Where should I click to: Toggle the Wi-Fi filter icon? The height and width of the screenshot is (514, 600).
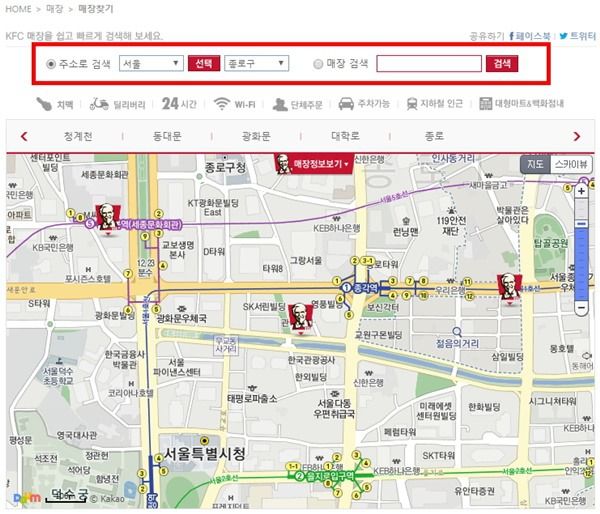pos(222,104)
